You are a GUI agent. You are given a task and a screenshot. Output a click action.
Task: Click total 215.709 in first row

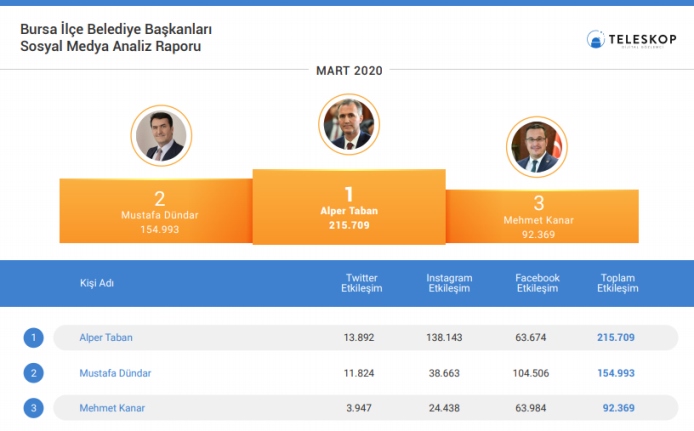pyautogui.click(x=616, y=338)
